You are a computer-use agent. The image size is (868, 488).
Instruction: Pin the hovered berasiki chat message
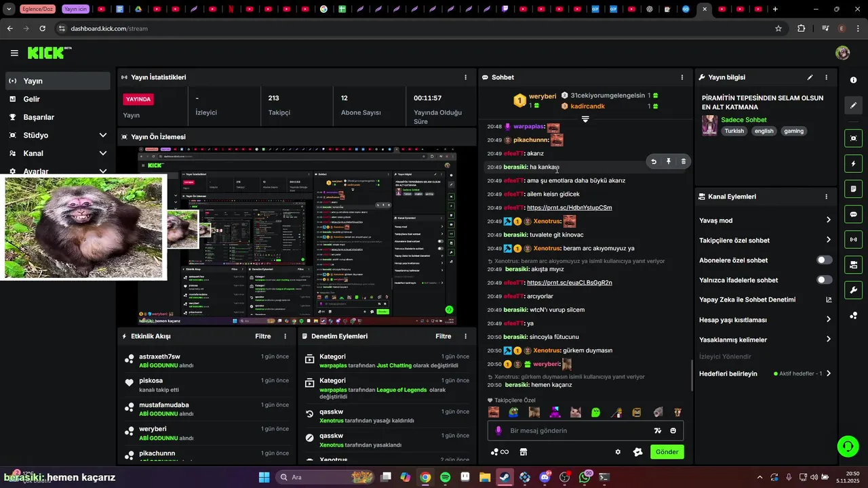click(x=669, y=161)
